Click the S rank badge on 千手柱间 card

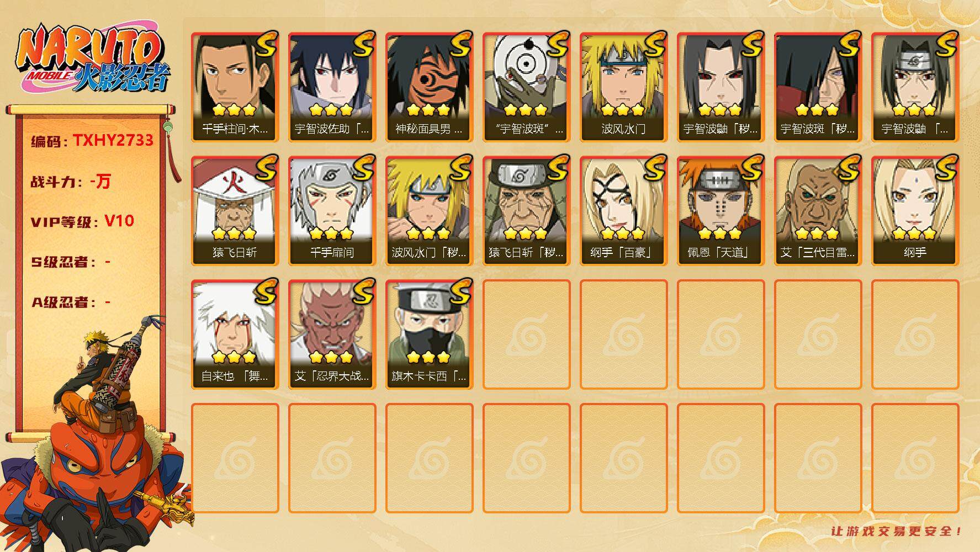[266, 45]
